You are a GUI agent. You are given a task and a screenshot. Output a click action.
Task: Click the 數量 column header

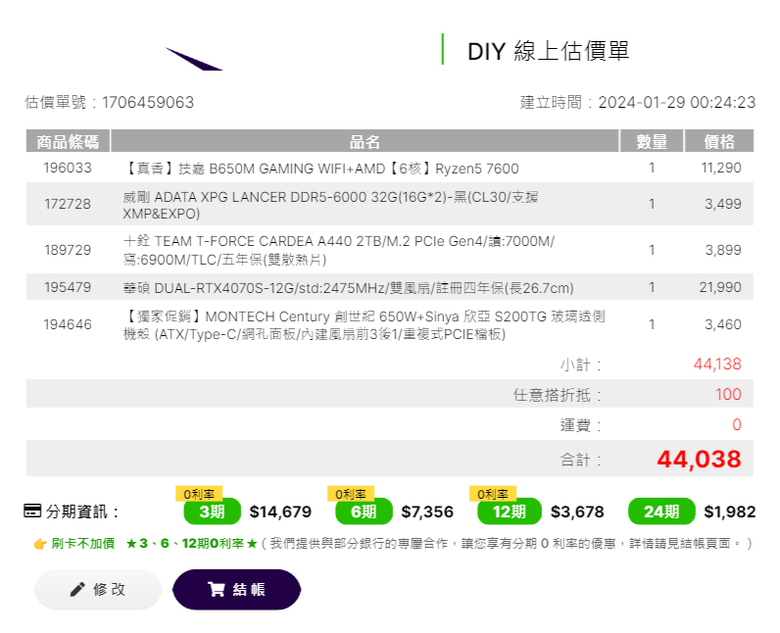(652, 141)
